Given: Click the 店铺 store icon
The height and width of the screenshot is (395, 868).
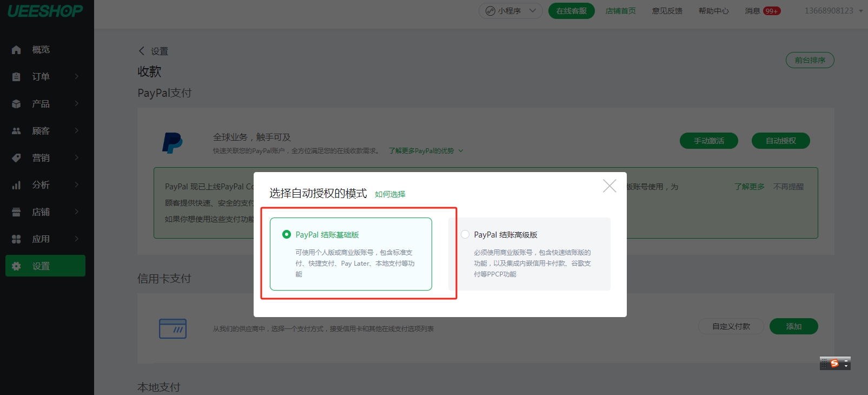Looking at the screenshot, I should click(x=16, y=212).
